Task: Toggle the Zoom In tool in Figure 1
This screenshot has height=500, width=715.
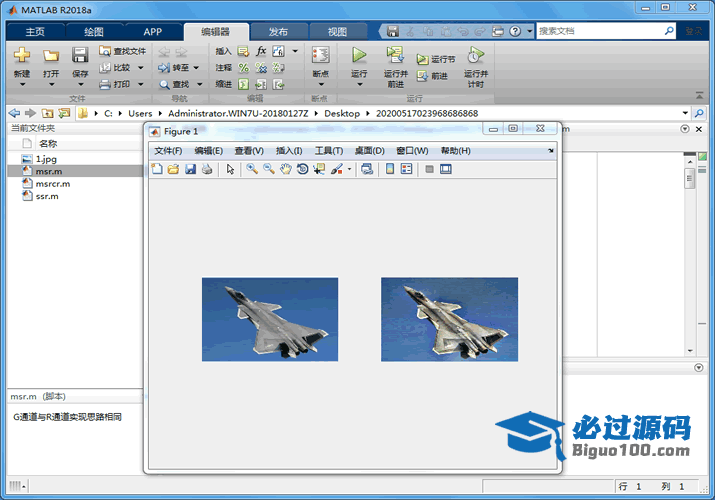Action: [x=252, y=169]
